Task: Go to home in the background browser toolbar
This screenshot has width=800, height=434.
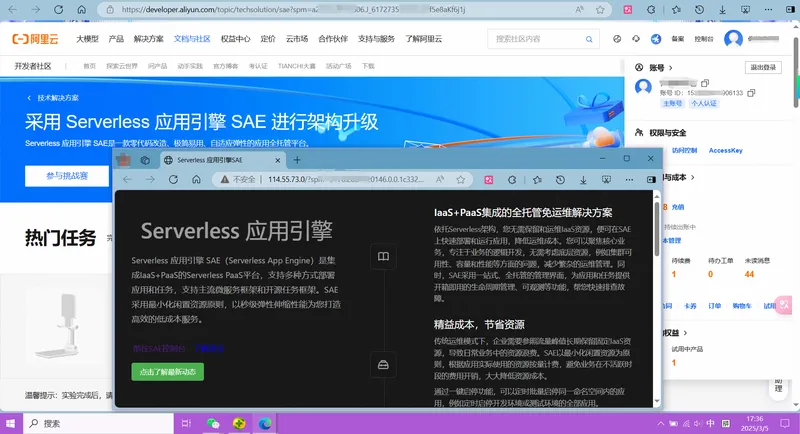Action: pos(82,10)
